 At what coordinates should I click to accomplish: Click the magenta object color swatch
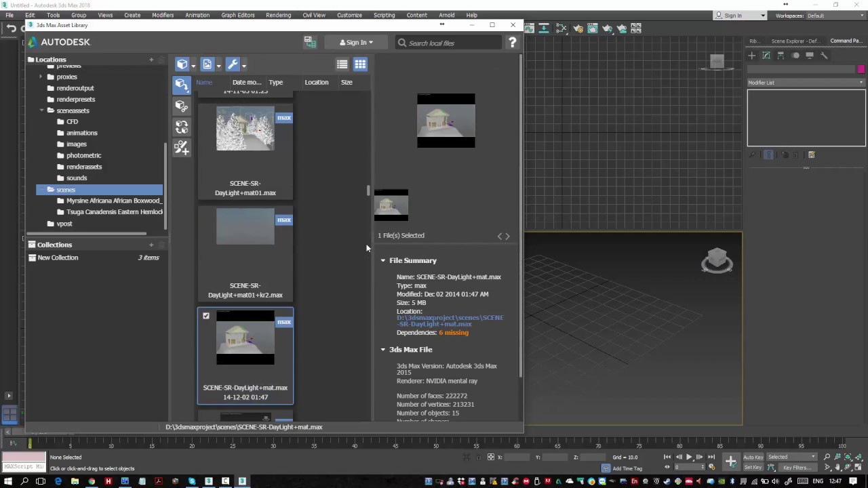[x=861, y=69]
